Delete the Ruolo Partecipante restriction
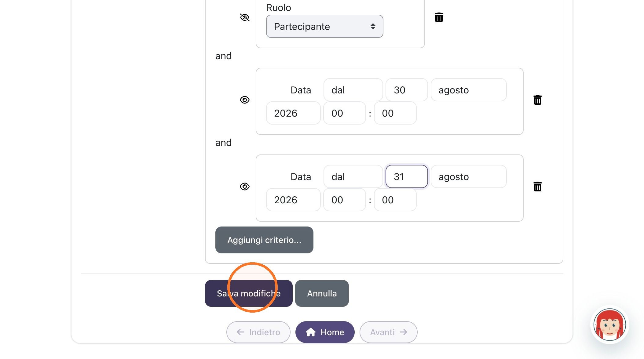 pos(439,17)
